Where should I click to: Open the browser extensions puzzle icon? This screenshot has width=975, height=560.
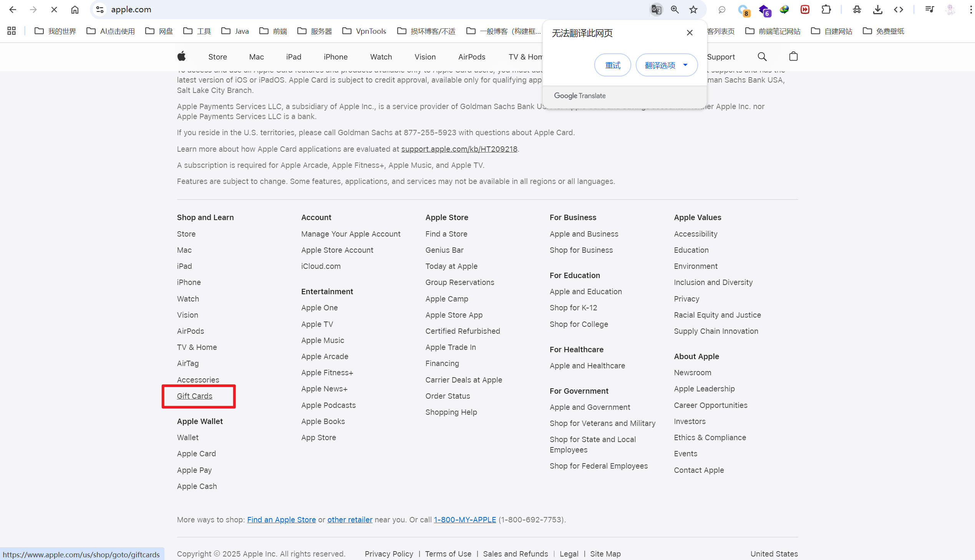(826, 10)
